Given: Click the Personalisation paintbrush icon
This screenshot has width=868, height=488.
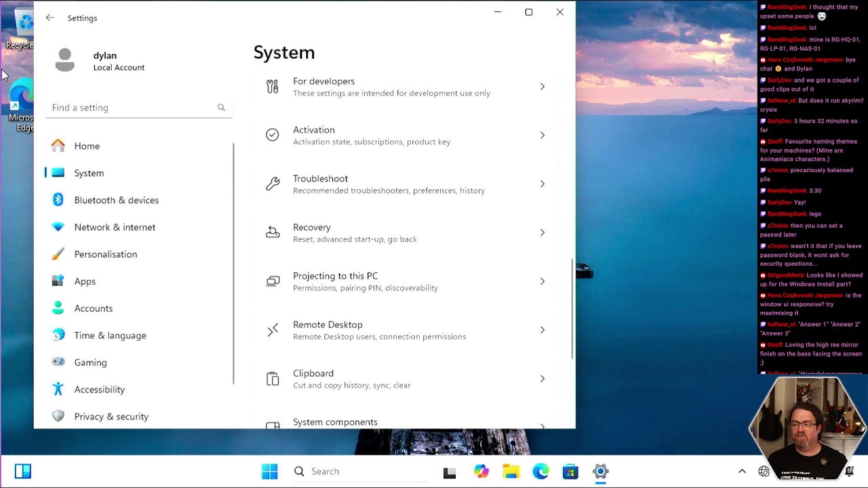Looking at the screenshot, I should point(58,254).
